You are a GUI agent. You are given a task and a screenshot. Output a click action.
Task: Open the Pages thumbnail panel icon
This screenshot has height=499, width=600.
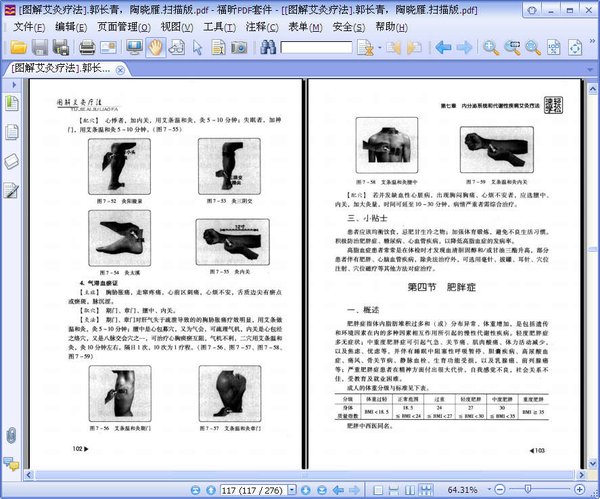point(11,132)
